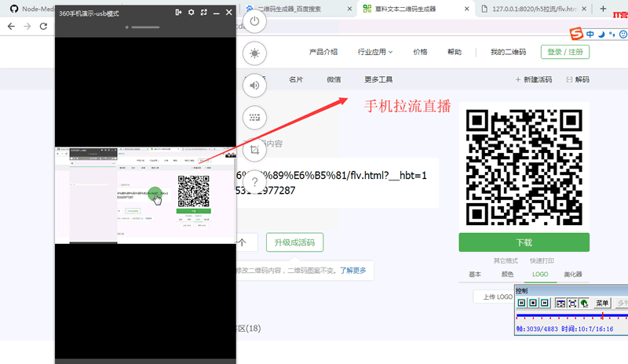This screenshot has width=628, height=364.
Task: Click the brightness sun icon
Action: coord(254,54)
